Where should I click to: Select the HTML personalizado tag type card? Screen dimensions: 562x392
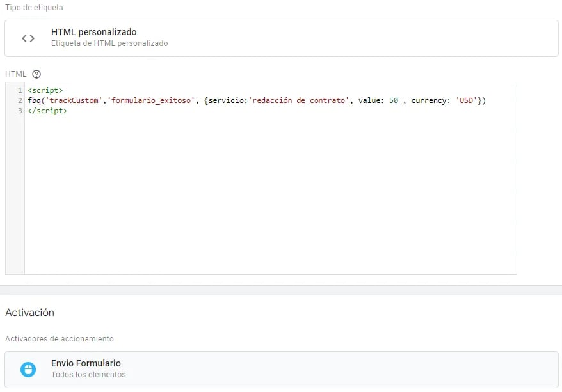(x=282, y=38)
